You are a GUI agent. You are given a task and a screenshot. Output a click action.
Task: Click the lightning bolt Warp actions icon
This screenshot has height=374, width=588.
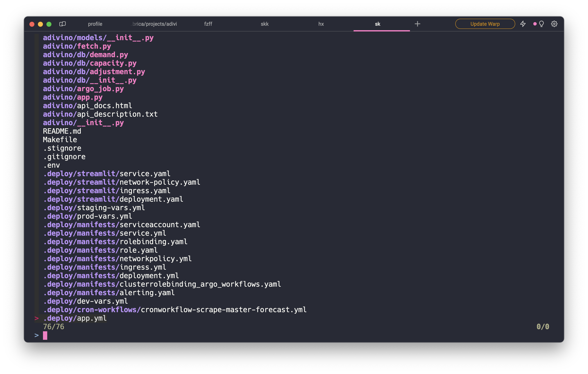coord(523,24)
